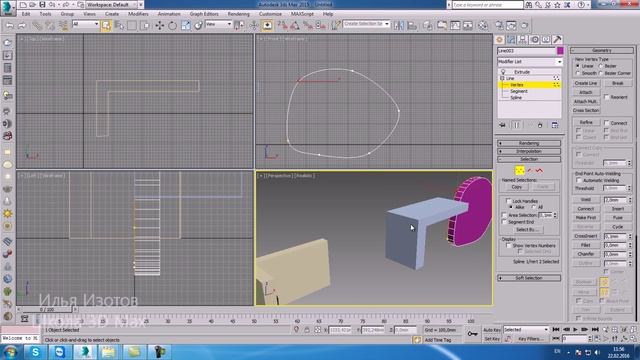The width and height of the screenshot is (640, 360).
Task: Click the Pin Stack icon
Action: coord(502,125)
